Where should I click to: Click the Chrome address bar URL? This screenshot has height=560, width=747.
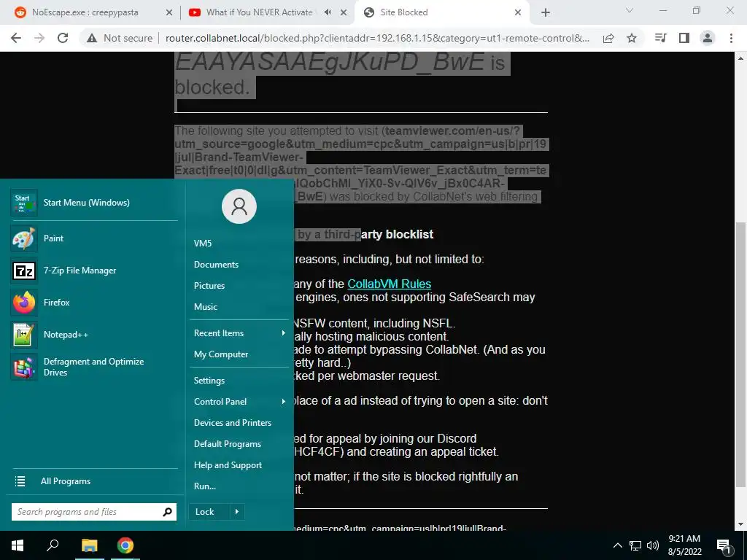pyautogui.click(x=377, y=38)
